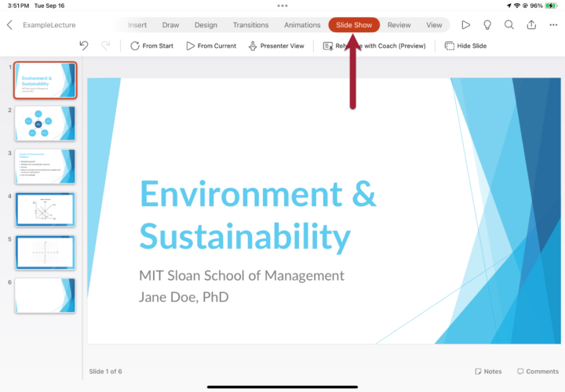Select slide 4 thumbnail in panel
Image resolution: width=565 pixels, height=392 pixels.
[x=46, y=209]
